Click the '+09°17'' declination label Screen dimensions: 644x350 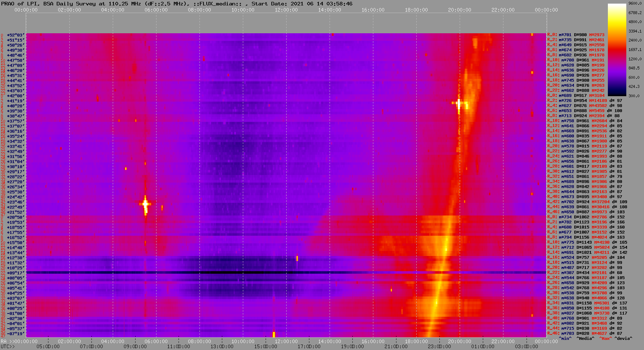16,273
